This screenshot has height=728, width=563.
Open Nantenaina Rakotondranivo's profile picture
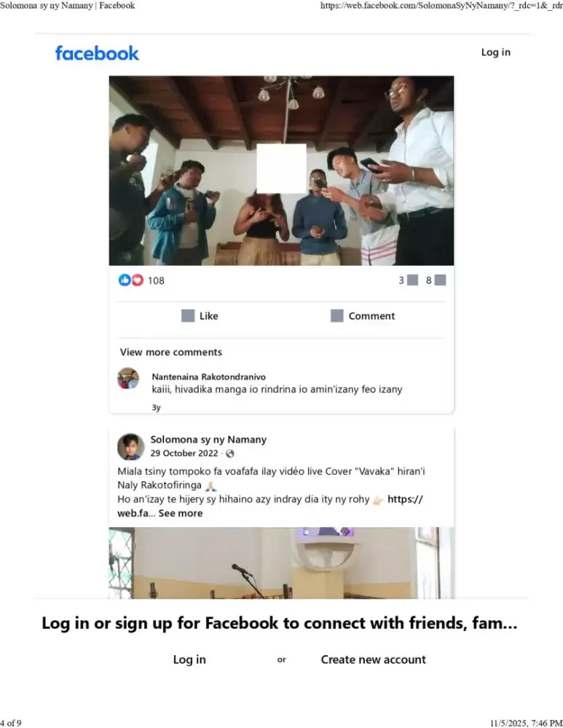[x=128, y=378]
